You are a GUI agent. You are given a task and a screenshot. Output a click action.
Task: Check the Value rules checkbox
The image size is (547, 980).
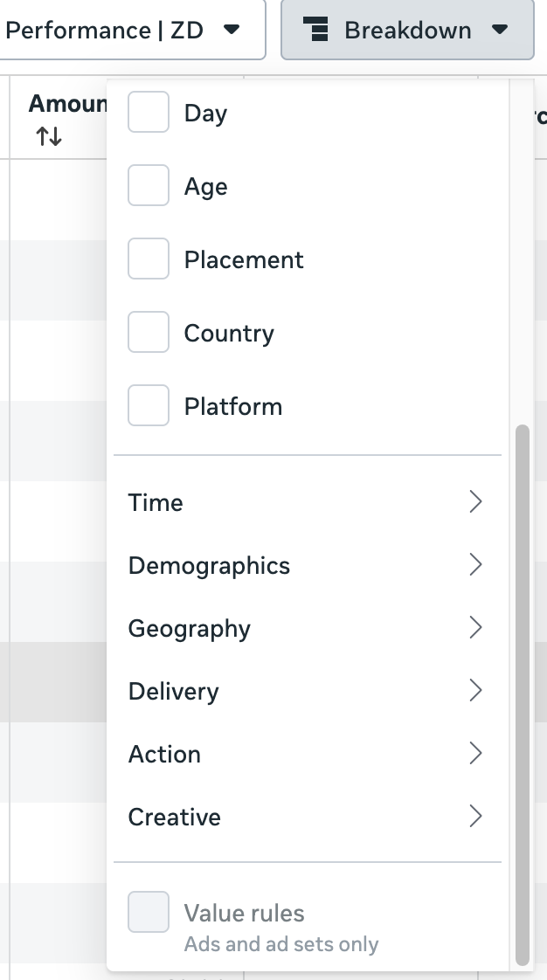coord(149,913)
